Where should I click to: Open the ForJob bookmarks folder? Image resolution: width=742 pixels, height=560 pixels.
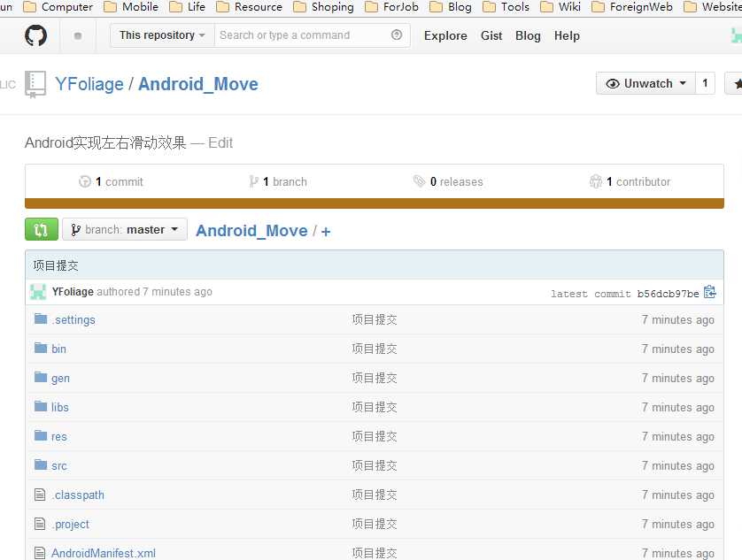click(x=392, y=7)
